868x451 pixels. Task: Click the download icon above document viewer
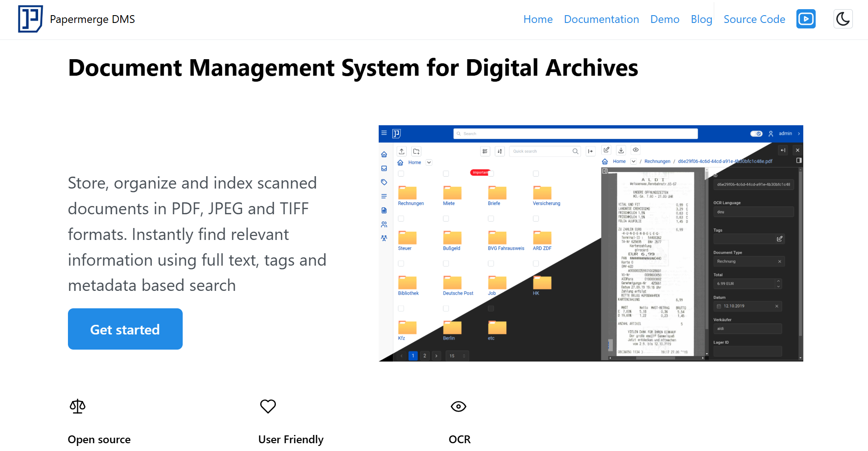point(621,150)
